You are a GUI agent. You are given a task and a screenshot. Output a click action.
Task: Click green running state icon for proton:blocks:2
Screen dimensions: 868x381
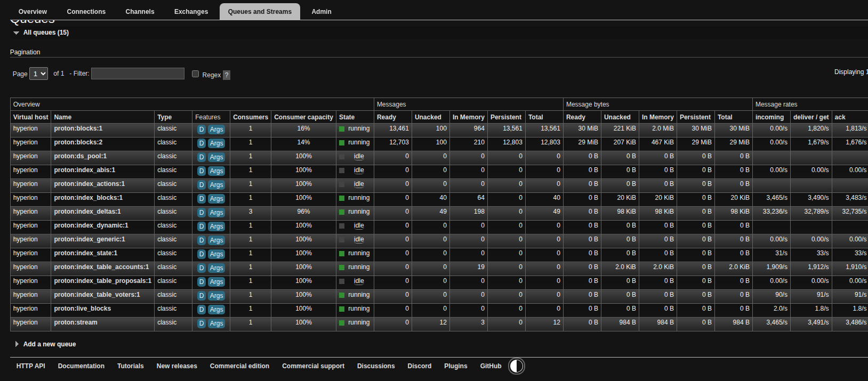[342, 143]
